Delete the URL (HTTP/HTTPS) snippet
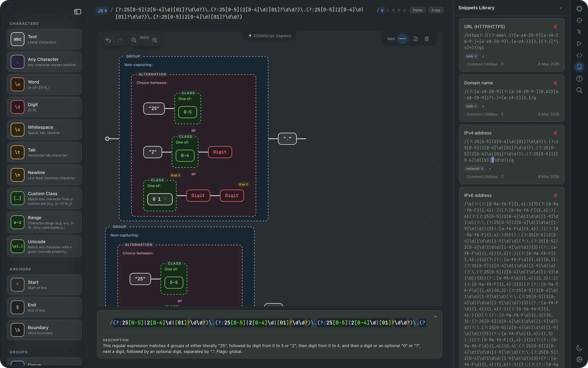This screenshot has width=588, height=368. [x=555, y=27]
